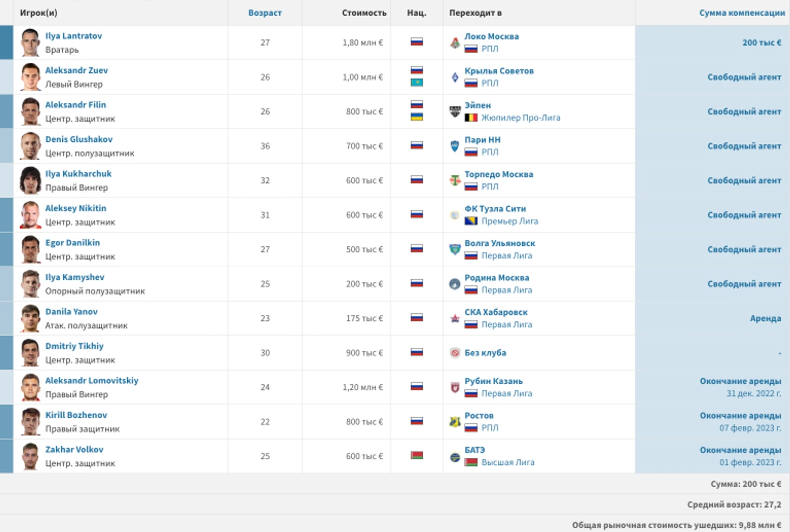This screenshot has height=532, width=790.
Task: Open Aleksandr Lomovitskiy player profile link
Action: (92, 381)
